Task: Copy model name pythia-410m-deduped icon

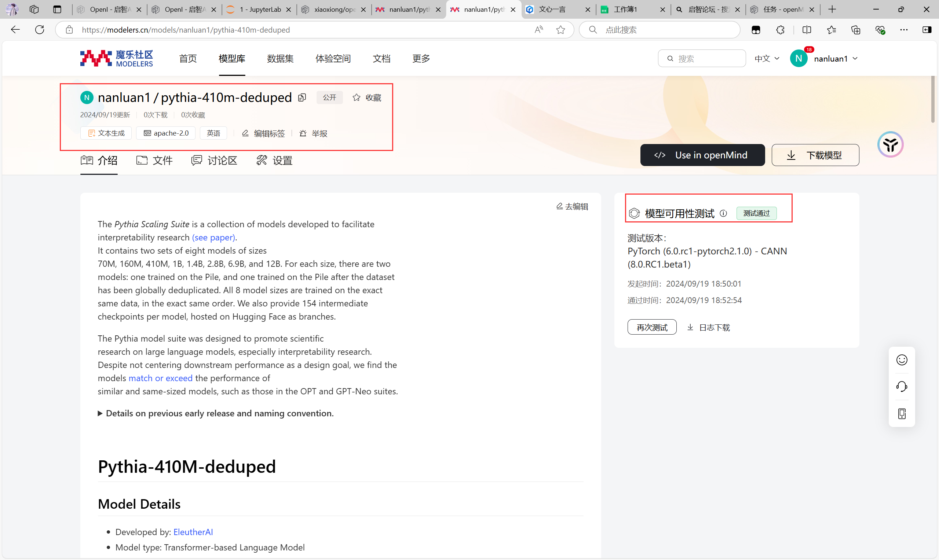Action: [302, 98]
